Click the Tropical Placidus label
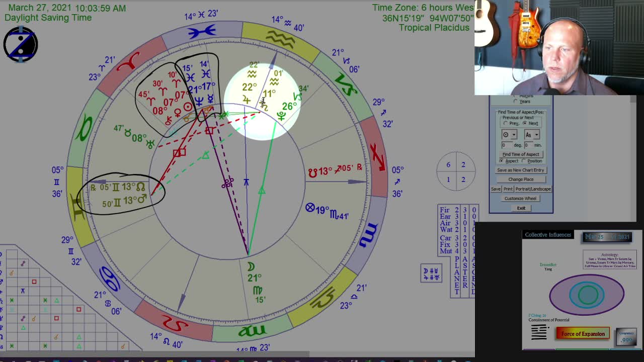This screenshot has width=644, height=362. (434, 27)
